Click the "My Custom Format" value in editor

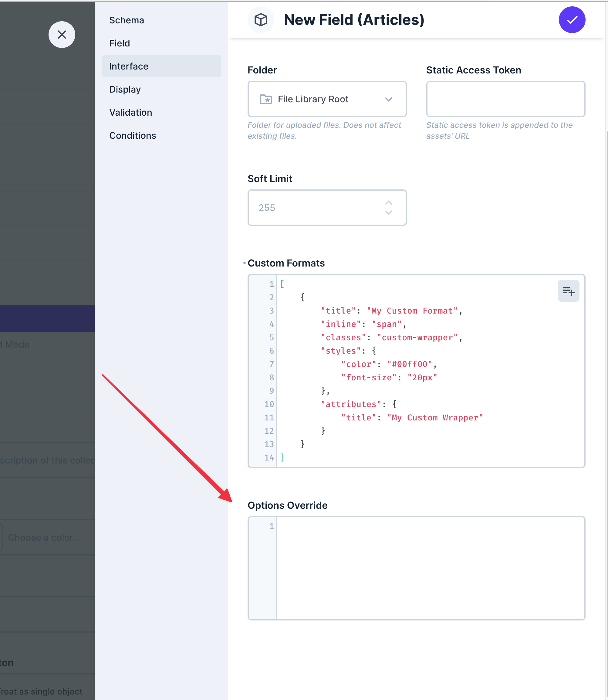coord(412,311)
